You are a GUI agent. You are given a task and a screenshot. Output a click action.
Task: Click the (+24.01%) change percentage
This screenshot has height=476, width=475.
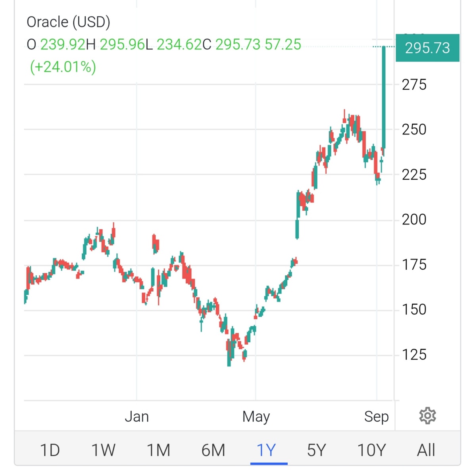click(x=63, y=67)
